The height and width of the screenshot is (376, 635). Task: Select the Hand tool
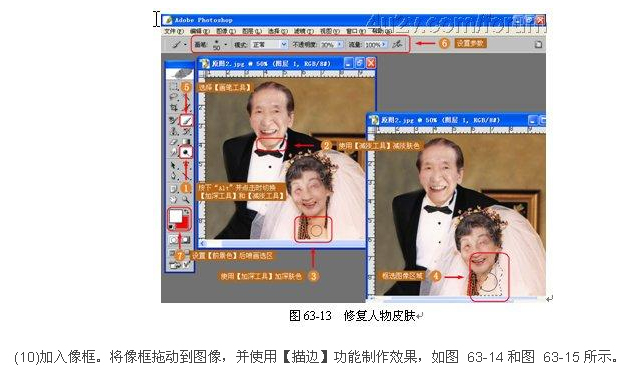coord(173,199)
